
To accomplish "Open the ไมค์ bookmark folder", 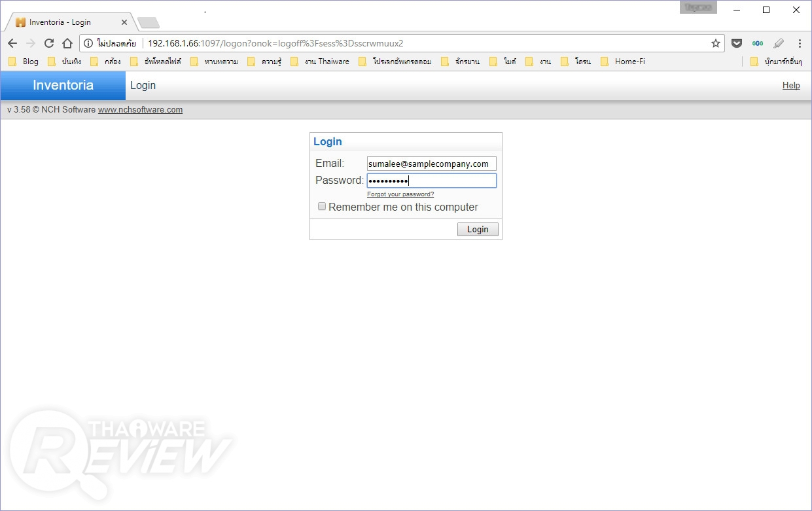I will pyautogui.click(x=503, y=62).
